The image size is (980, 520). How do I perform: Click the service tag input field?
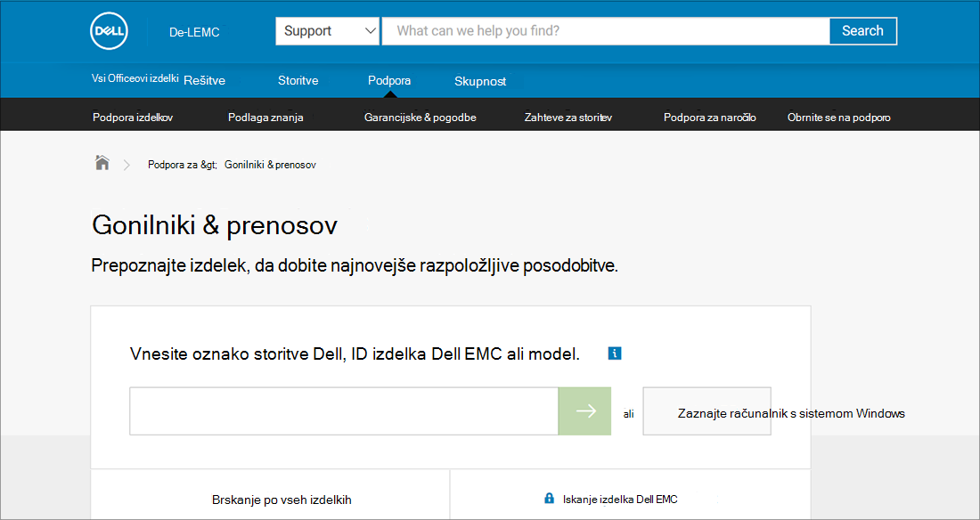pos(344,410)
